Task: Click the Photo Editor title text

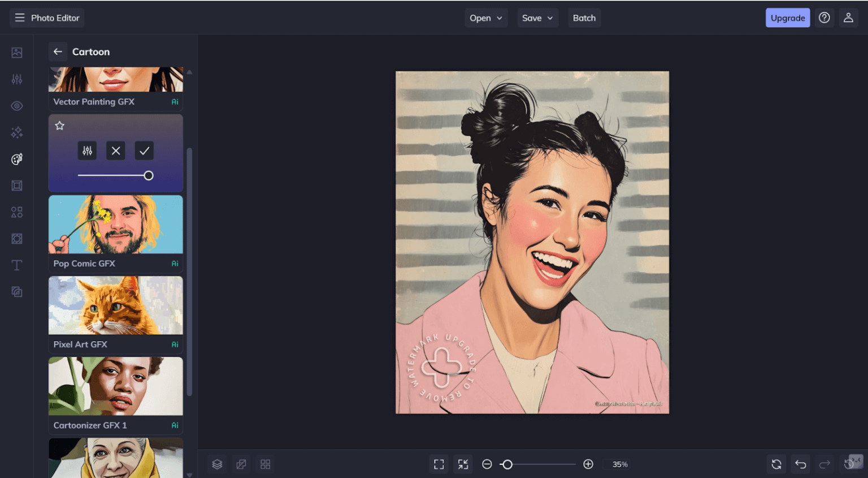Action: coord(55,18)
